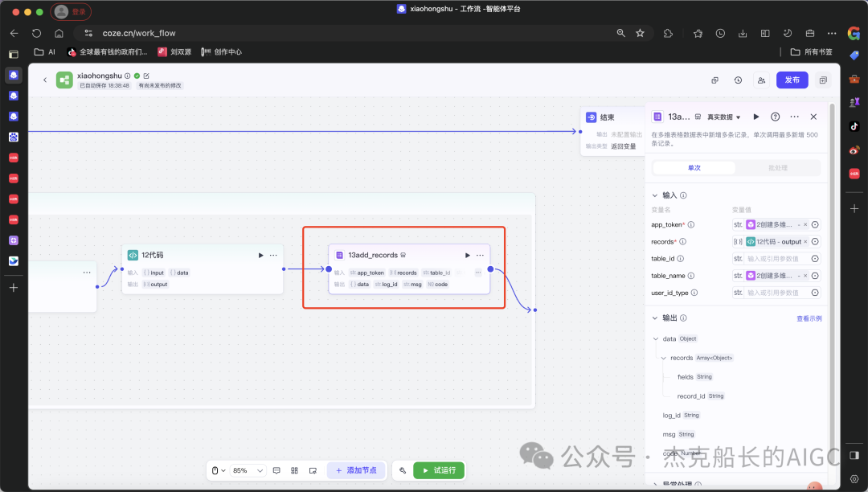Collapse the data Object tree node
The image size is (868, 492).
[656, 338]
